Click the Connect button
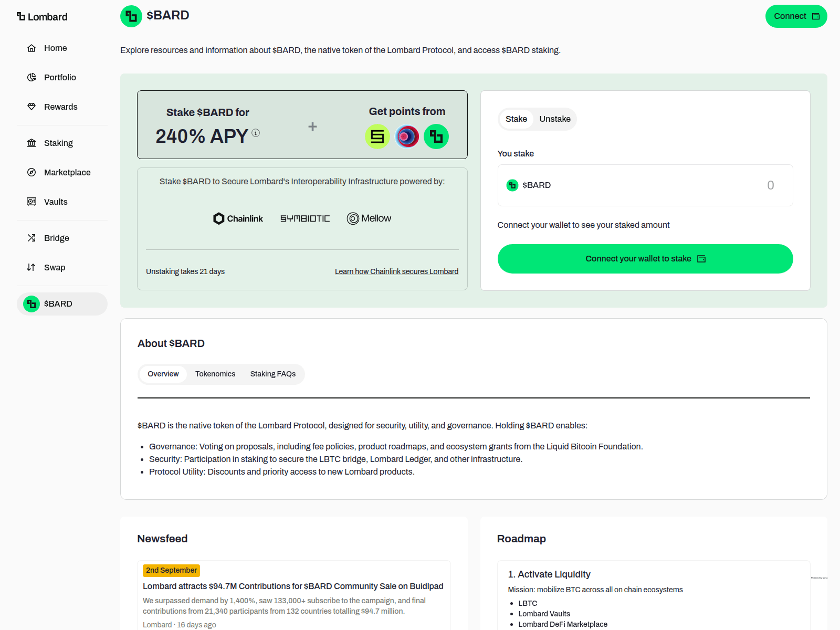This screenshot has width=840, height=630. click(x=796, y=16)
